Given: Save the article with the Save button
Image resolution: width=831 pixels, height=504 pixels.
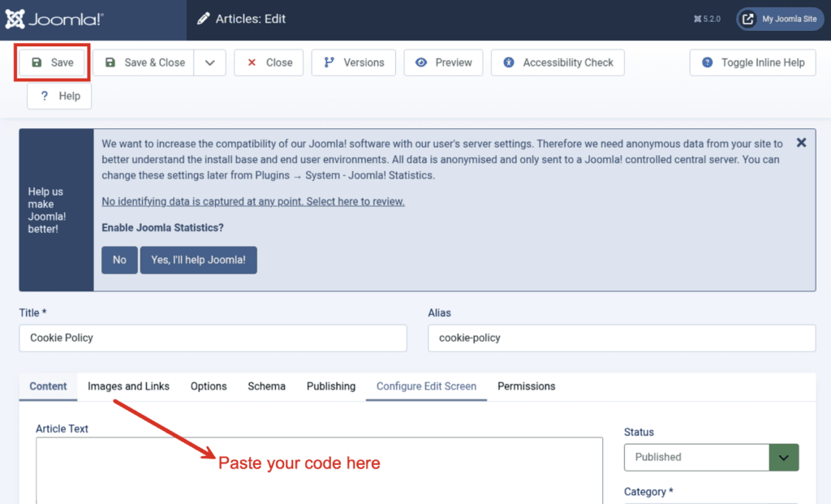Looking at the screenshot, I should (x=53, y=62).
